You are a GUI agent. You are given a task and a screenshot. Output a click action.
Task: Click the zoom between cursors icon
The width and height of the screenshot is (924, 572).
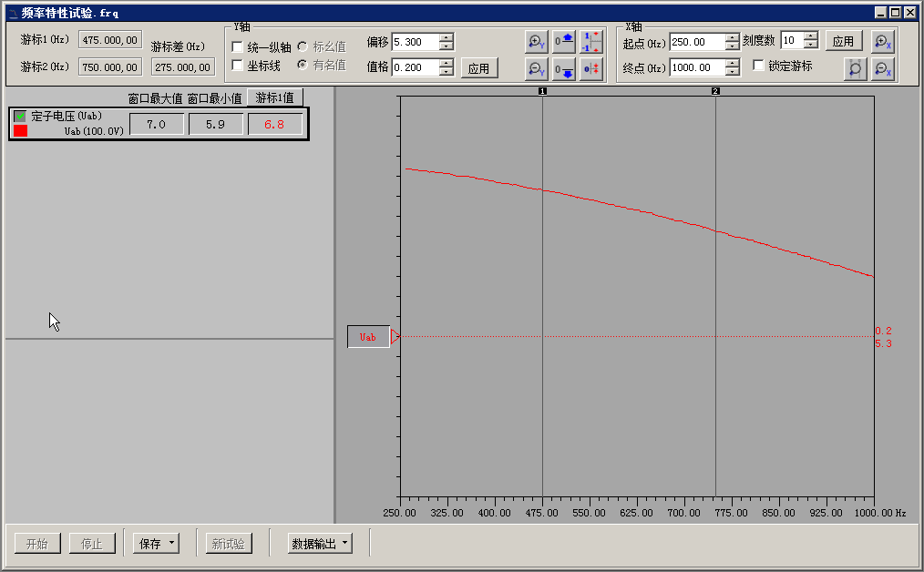855,69
